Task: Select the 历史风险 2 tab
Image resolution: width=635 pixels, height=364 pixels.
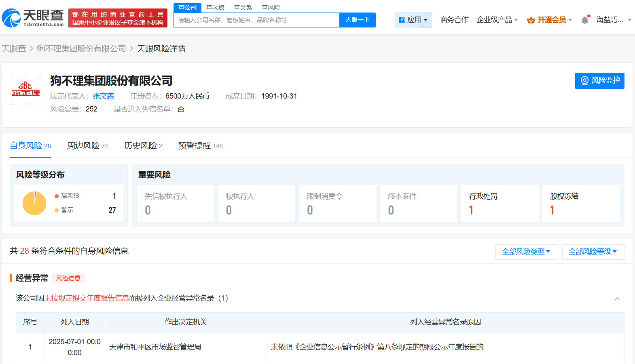Action: (143, 146)
